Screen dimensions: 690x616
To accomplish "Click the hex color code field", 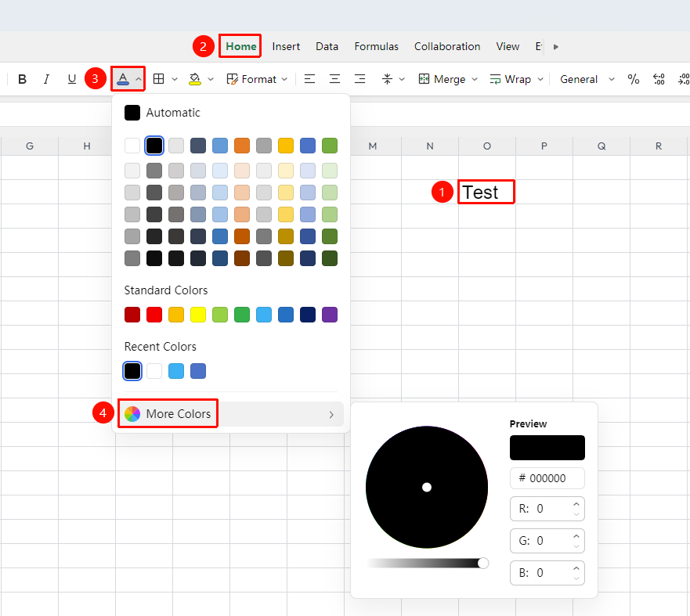I will [547, 478].
